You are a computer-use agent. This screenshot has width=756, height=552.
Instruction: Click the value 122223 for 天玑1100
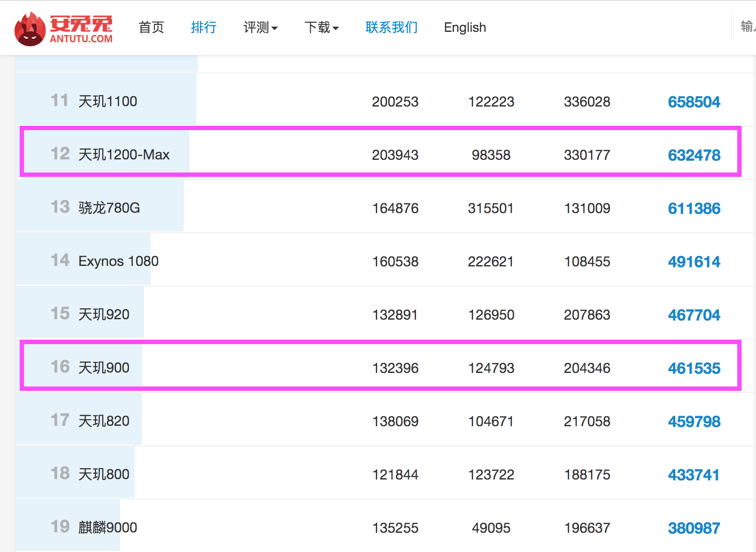point(491,102)
